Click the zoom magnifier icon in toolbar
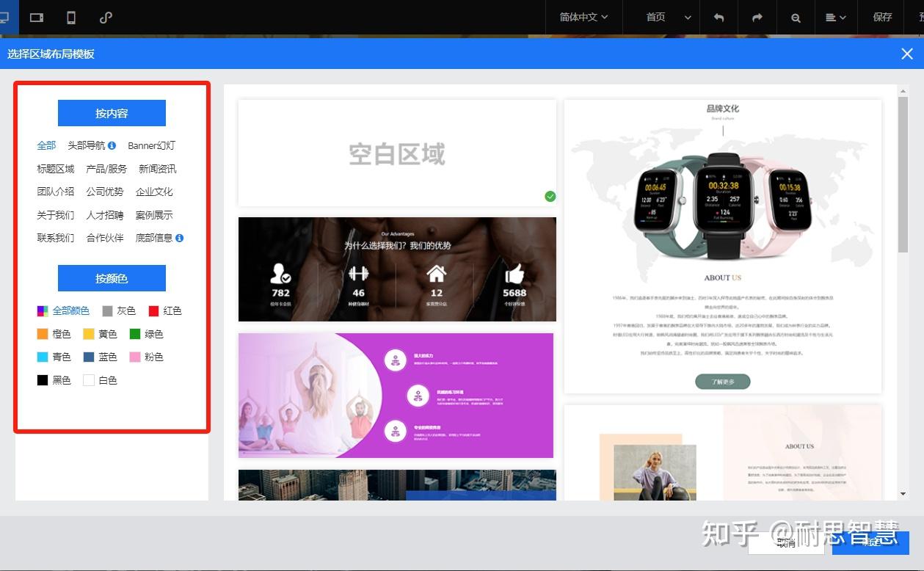 (x=796, y=18)
